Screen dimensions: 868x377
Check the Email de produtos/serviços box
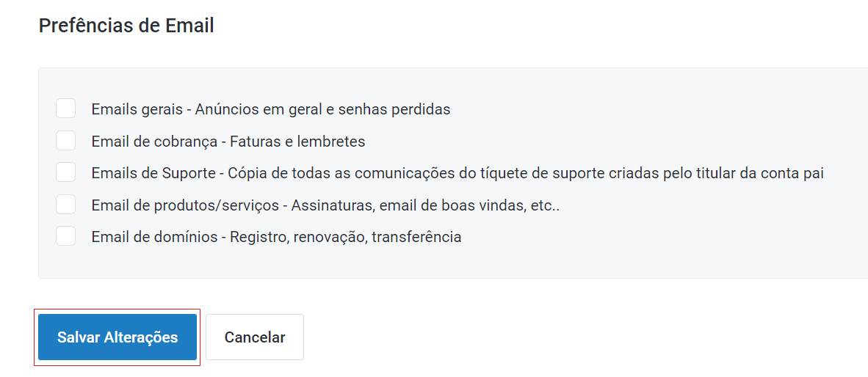66,205
